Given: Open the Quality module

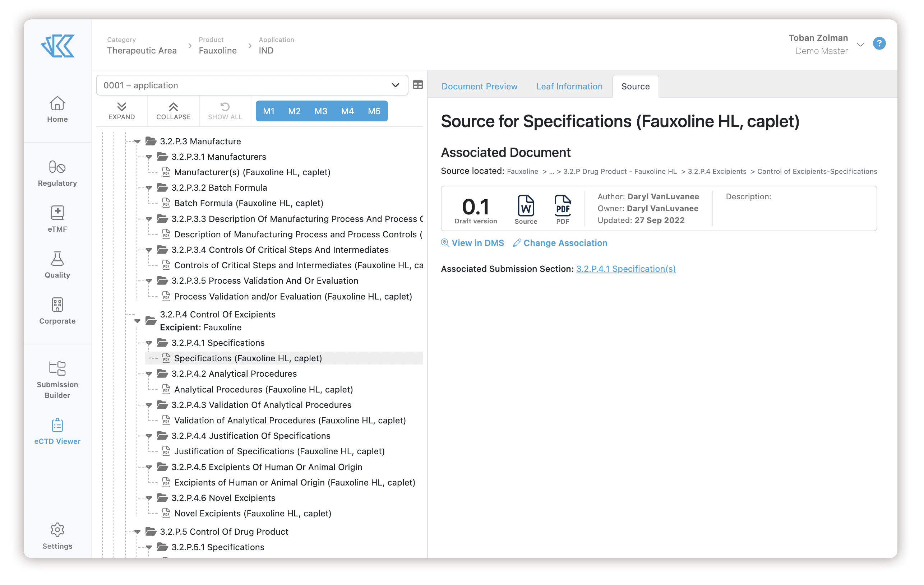Looking at the screenshot, I should [x=57, y=265].
